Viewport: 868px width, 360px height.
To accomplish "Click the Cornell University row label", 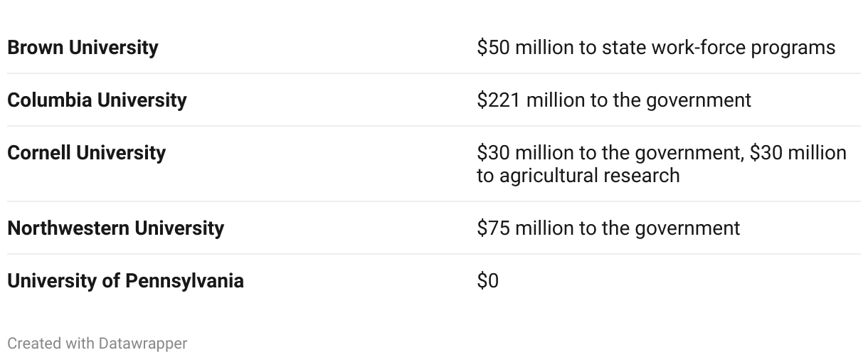I will coord(86,153).
